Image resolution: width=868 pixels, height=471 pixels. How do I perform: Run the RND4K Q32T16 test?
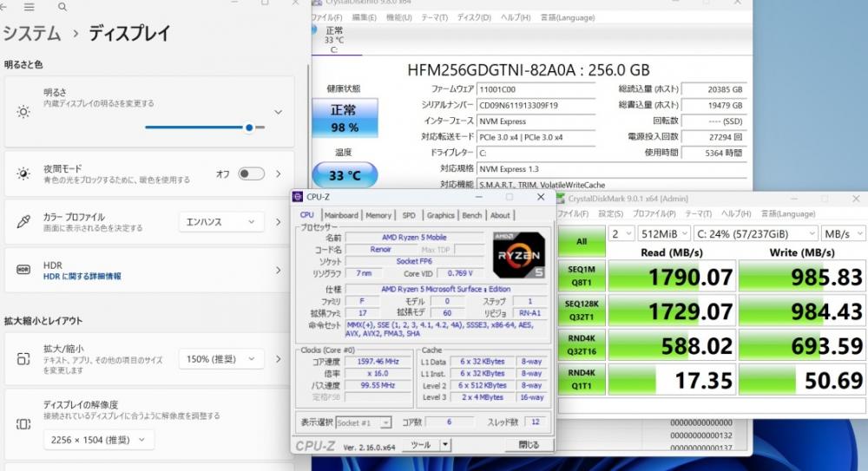pyautogui.click(x=582, y=345)
